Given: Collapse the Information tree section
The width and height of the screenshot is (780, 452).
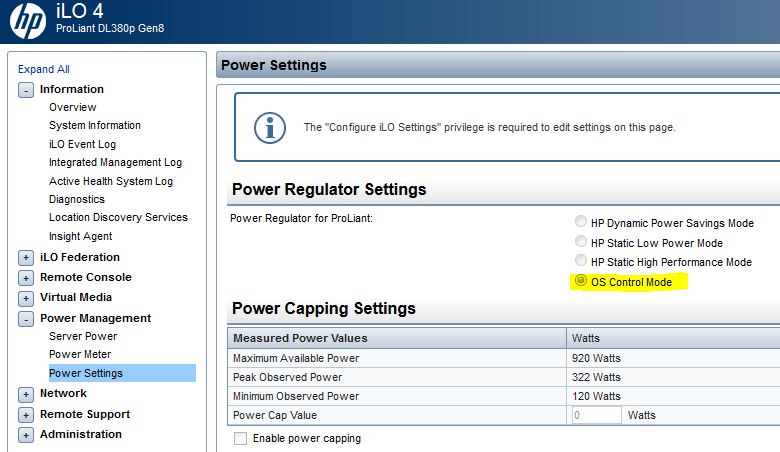Looking at the screenshot, I should 26,90.
